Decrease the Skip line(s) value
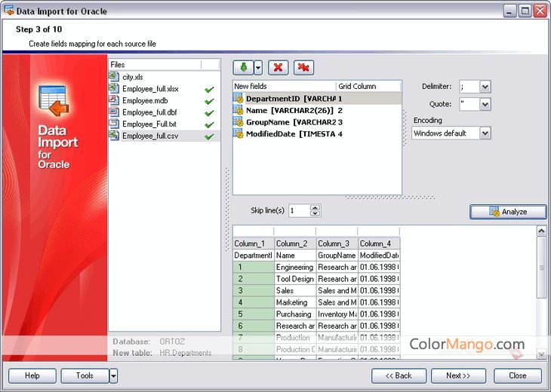Viewport: 551px width, 392px height. [x=315, y=213]
